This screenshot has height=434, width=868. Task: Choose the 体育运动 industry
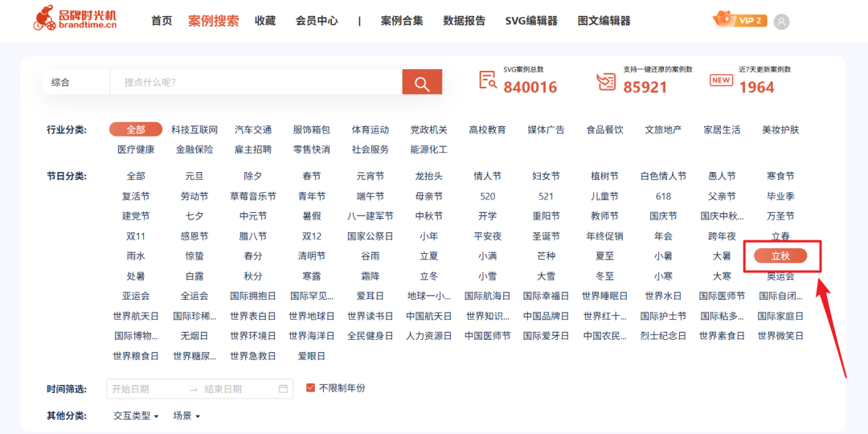[x=371, y=129]
